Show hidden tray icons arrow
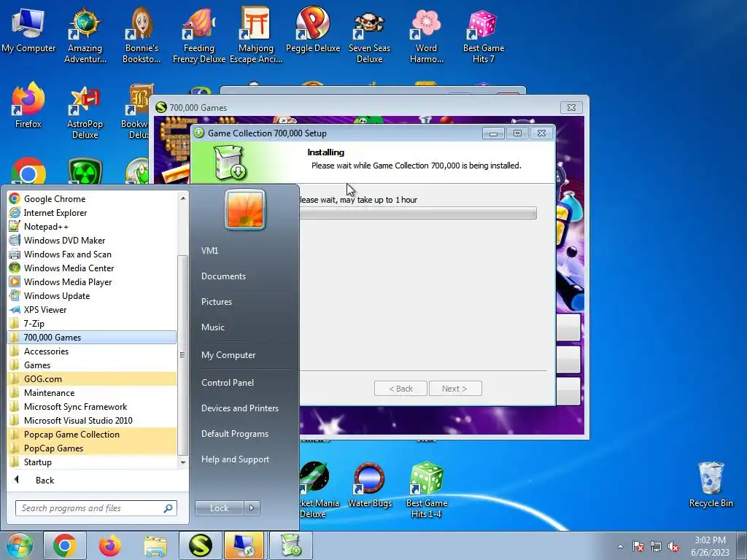The width and height of the screenshot is (747, 560). click(x=620, y=547)
